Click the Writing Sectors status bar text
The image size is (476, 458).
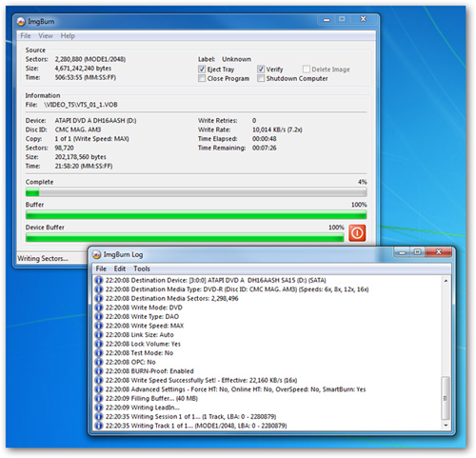pos(43,259)
